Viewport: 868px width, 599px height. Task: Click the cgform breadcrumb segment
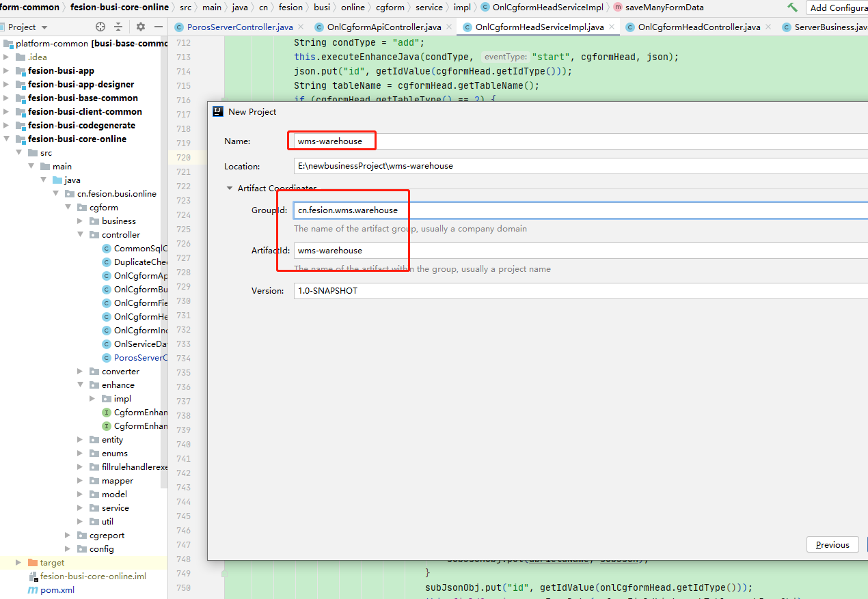tap(390, 7)
